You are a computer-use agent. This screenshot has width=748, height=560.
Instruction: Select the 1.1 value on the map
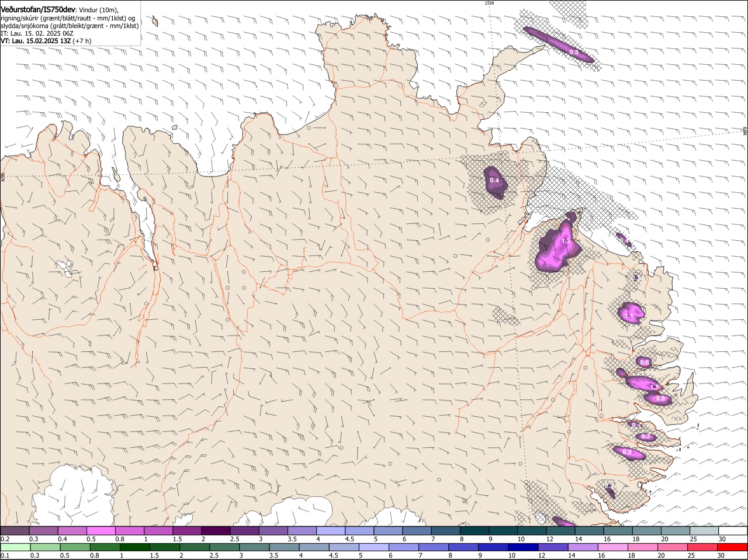click(x=629, y=316)
